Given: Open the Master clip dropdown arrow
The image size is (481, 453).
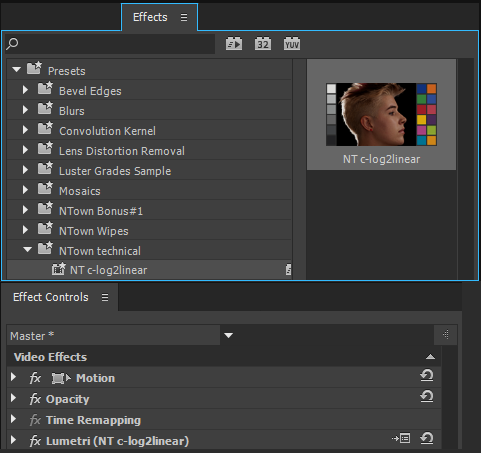Looking at the screenshot, I should click(228, 335).
